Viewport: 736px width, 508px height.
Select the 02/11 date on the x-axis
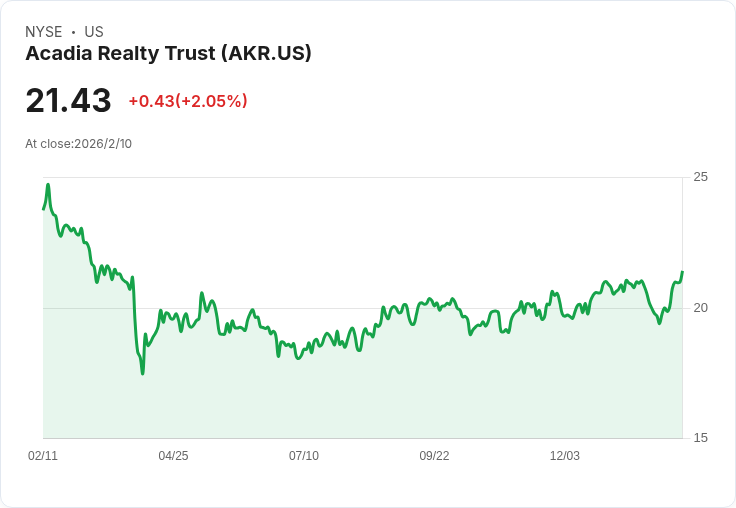point(43,456)
